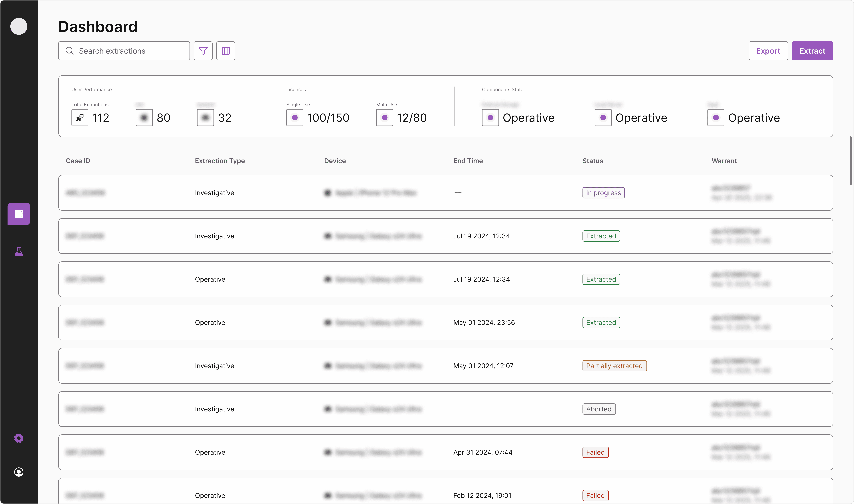Sort by Extraction Type column header
Screen dimensions: 854x504
pos(220,161)
